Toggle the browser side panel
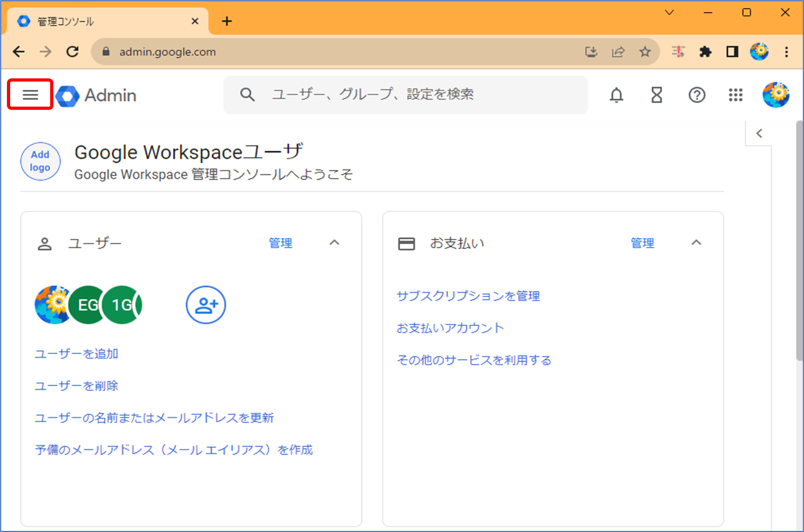 [x=733, y=52]
